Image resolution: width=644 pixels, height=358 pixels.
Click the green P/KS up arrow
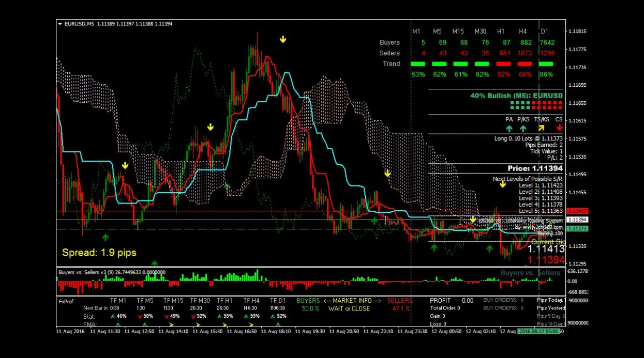(523, 128)
